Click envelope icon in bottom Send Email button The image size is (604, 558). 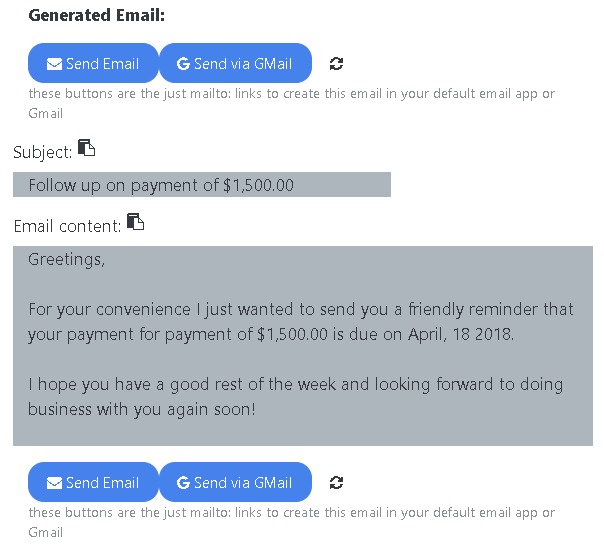coord(54,483)
